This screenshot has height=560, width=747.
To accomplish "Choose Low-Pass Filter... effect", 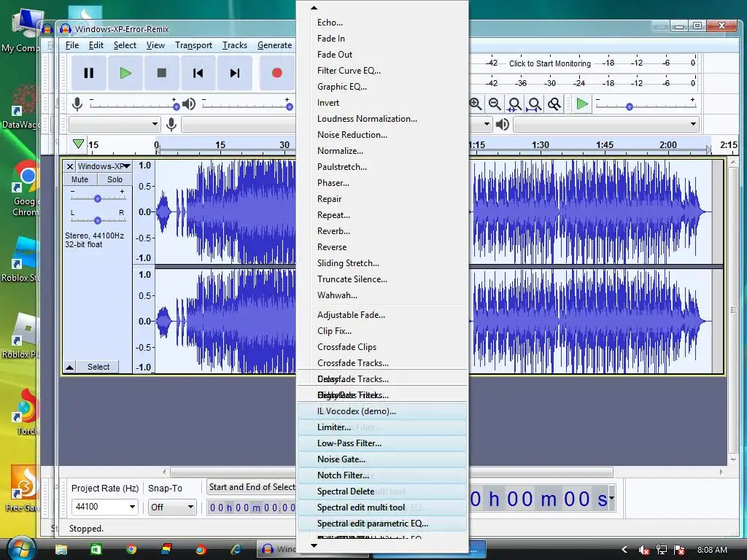I will coord(382,443).
